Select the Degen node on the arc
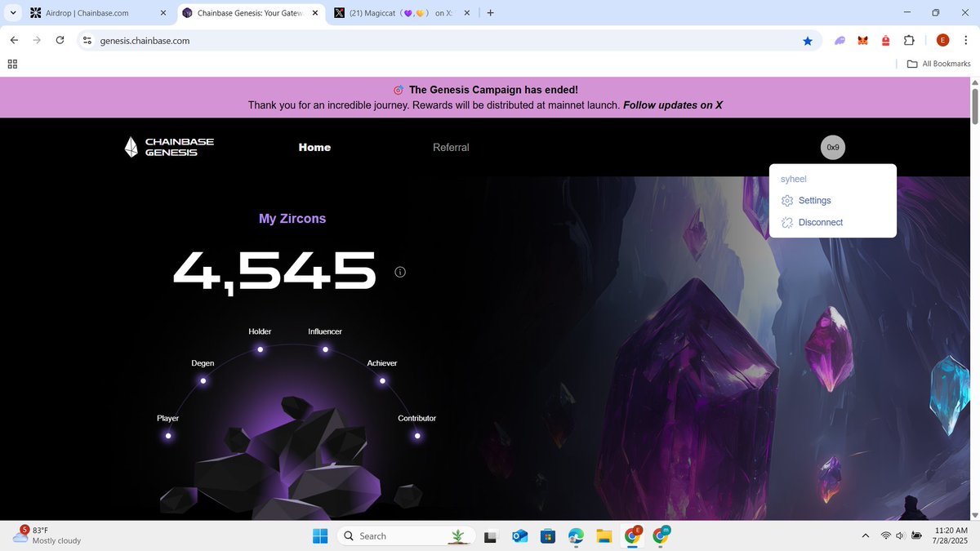Image resolution: width=980 pixels, height=551 pixels. [x=203, y=380]
